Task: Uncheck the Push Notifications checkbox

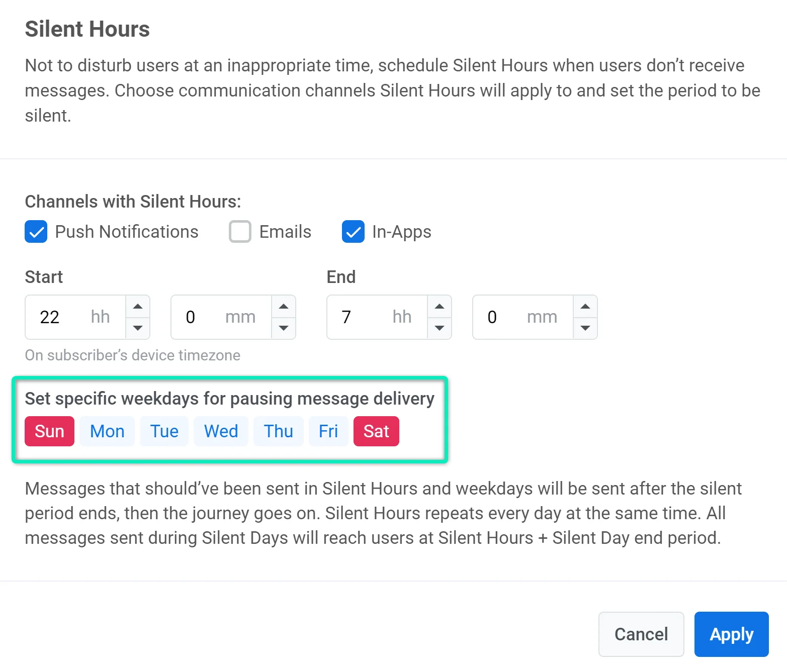Action: click(x=36, y=232)
